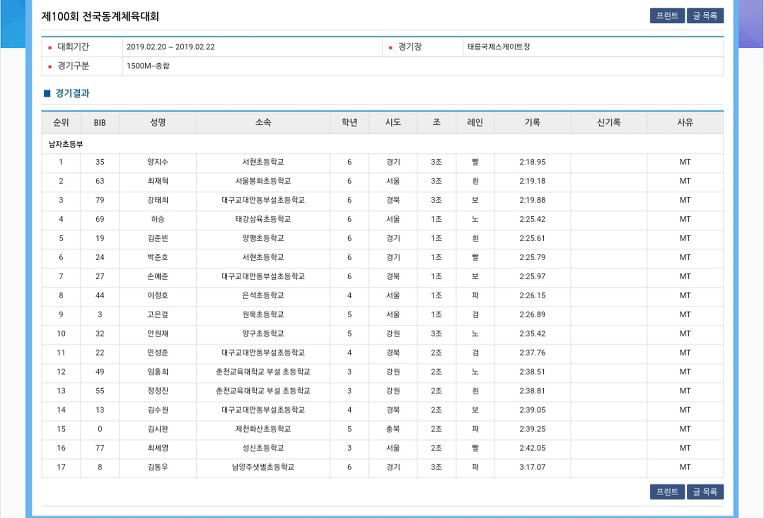Click the 1500M event type value
Screen dimensions: 764x518
(x=148, y=66)
